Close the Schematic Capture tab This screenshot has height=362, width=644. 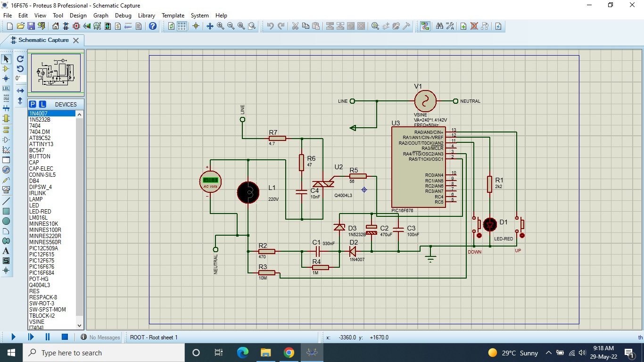click(x=76, y=41)
